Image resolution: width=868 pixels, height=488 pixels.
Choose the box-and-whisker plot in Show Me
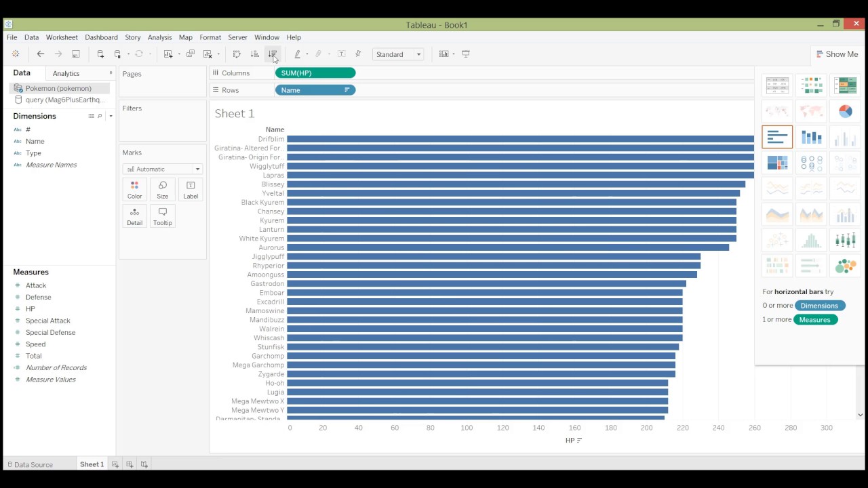845,240
